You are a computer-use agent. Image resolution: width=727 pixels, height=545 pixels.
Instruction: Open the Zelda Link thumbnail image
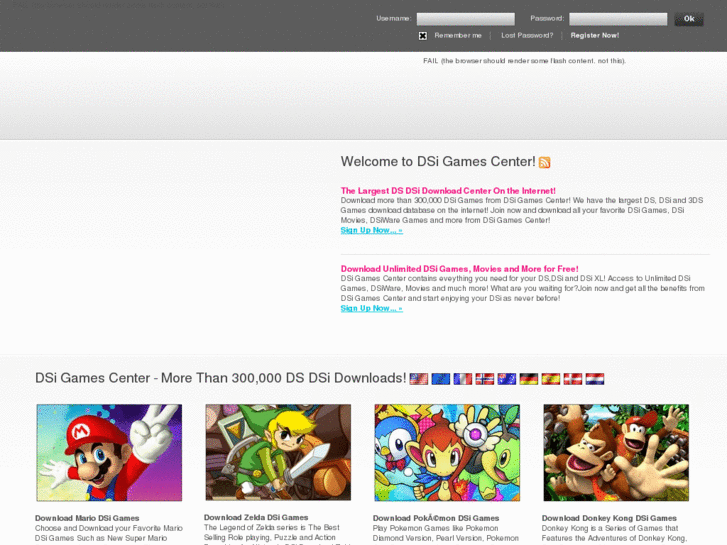278,452
